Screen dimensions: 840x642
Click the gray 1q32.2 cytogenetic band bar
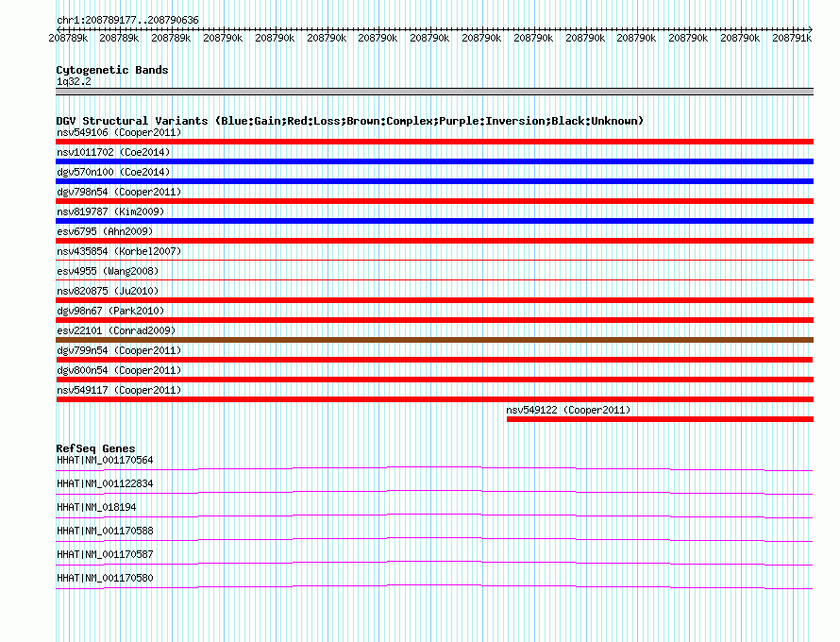(x=434, y=92)
